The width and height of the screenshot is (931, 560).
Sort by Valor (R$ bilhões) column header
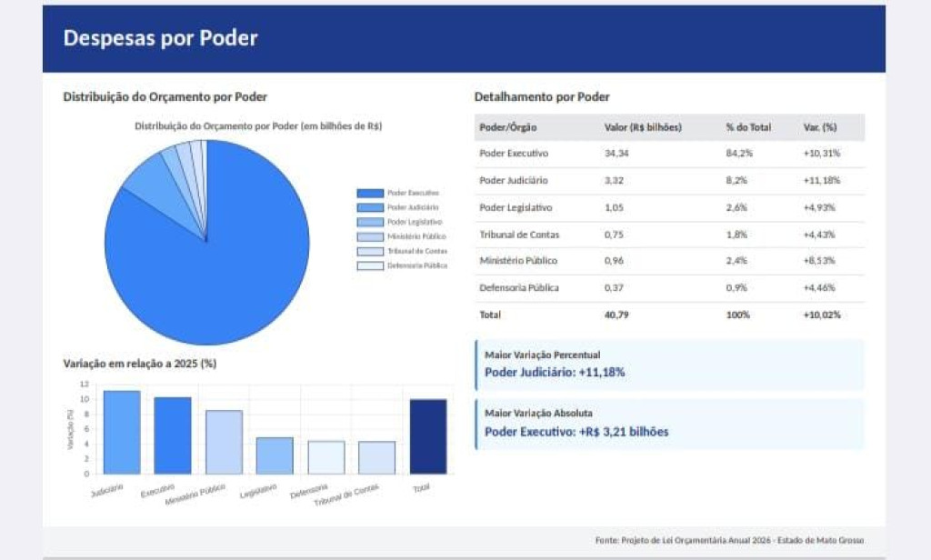point(643,127)
